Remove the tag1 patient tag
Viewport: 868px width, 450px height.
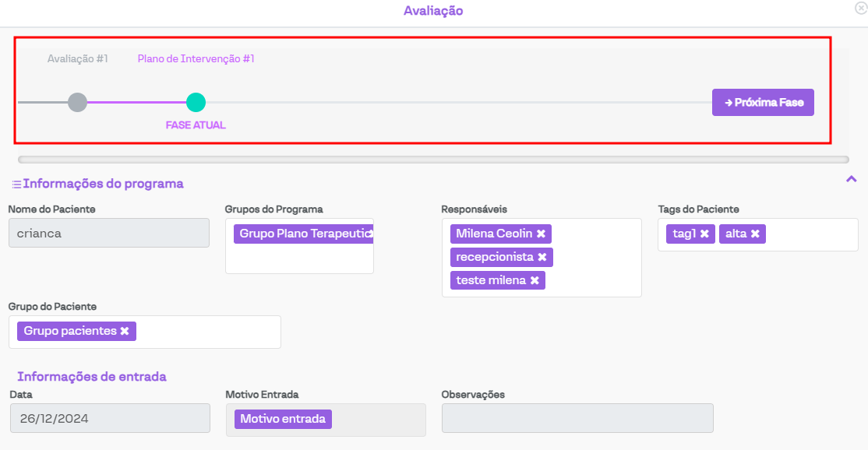pos(704,234)
